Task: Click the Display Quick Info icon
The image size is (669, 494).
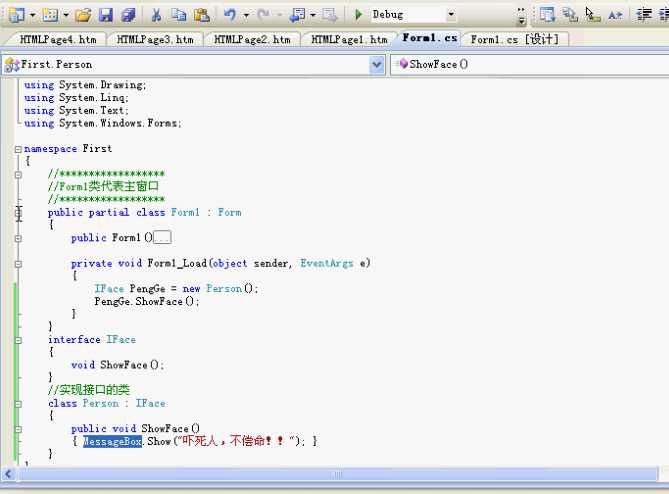Action: [592, 15]
